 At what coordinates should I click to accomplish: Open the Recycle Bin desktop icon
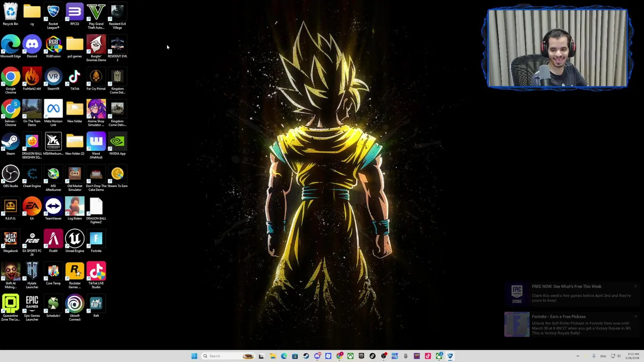click(11, 15)
